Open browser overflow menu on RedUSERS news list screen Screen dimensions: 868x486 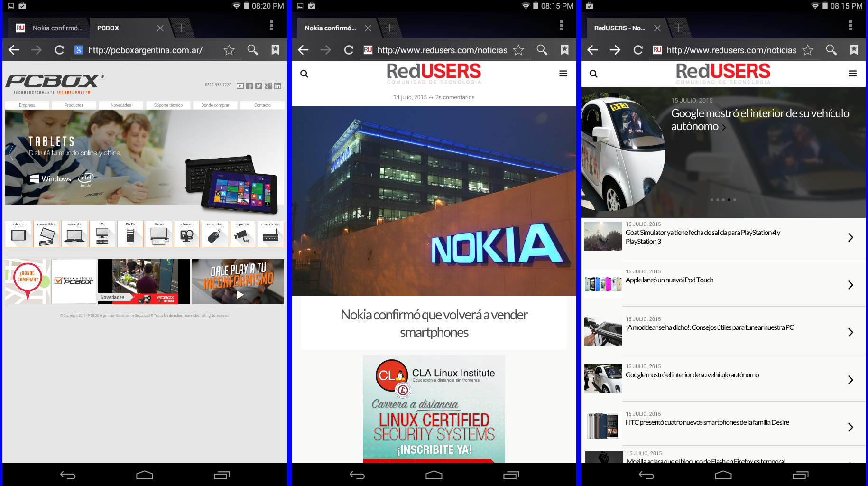(850, 25)
